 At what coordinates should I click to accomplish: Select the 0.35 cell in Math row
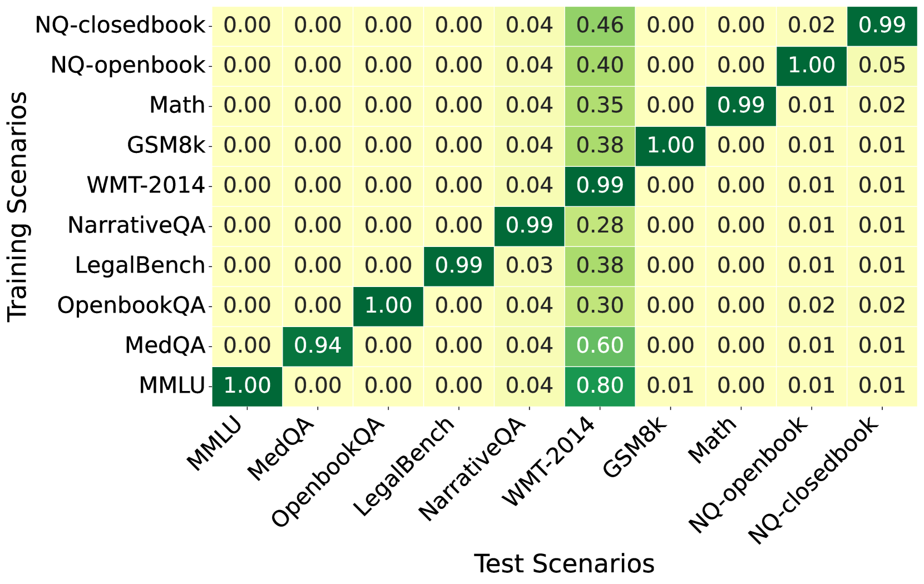tap(600, 106)
